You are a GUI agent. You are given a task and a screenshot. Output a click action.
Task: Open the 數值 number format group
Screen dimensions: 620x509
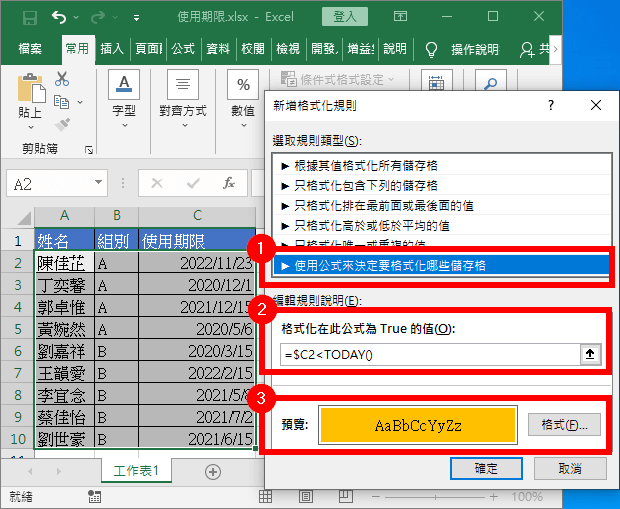coord(243,100)
